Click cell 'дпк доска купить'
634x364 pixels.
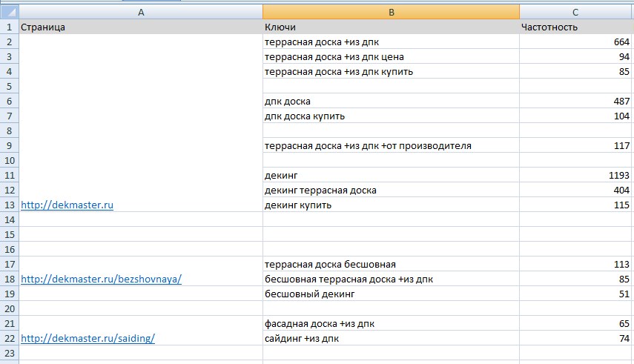coord(391,116)
